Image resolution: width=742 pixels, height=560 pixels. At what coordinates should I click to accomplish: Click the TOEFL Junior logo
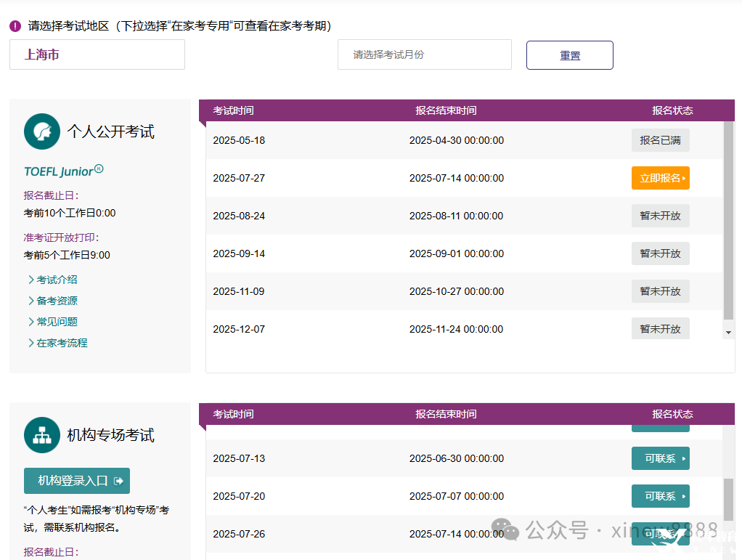(63, 171)
